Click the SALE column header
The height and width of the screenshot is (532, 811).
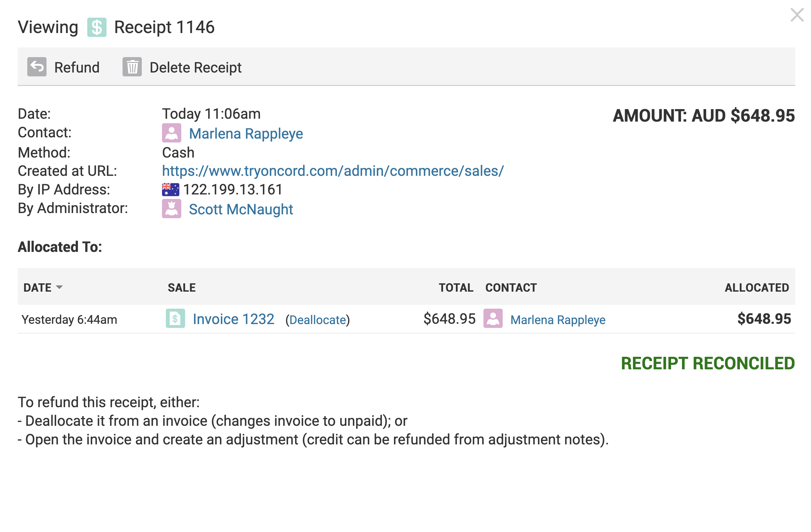pyautogui.click(x=182, y=287)
